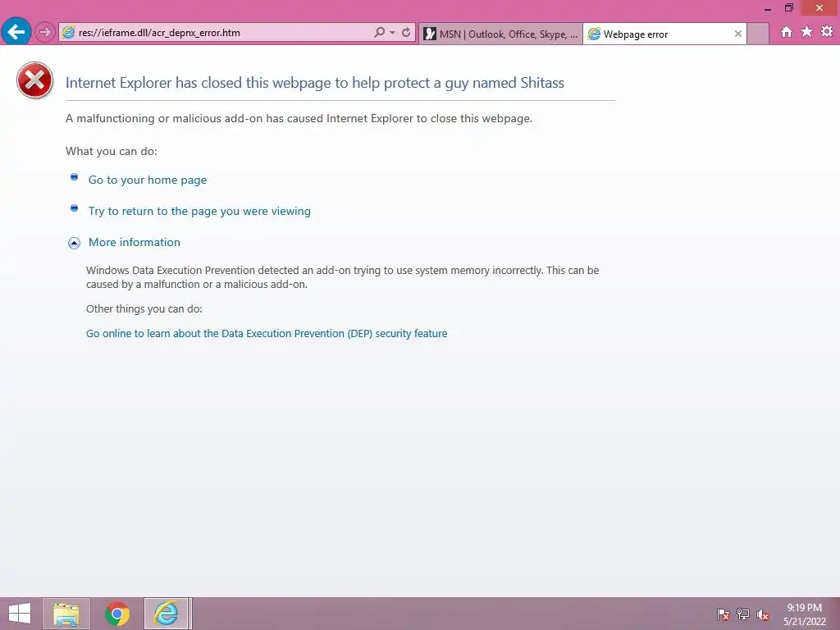Minimize the Internet Explorer window
This screenshot has width=840, height=630.
coord(768,8)
